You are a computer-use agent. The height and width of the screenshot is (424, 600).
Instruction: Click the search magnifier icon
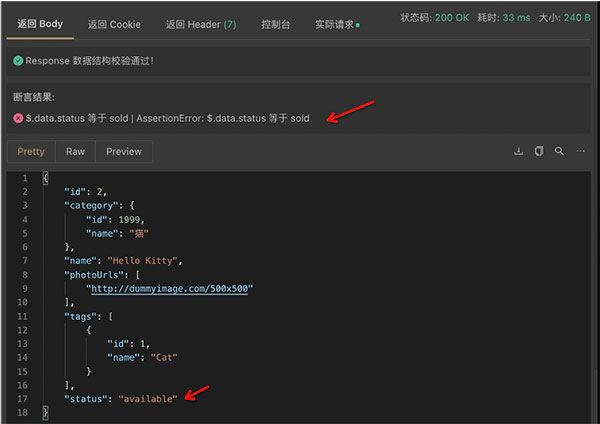pos(559,151)
